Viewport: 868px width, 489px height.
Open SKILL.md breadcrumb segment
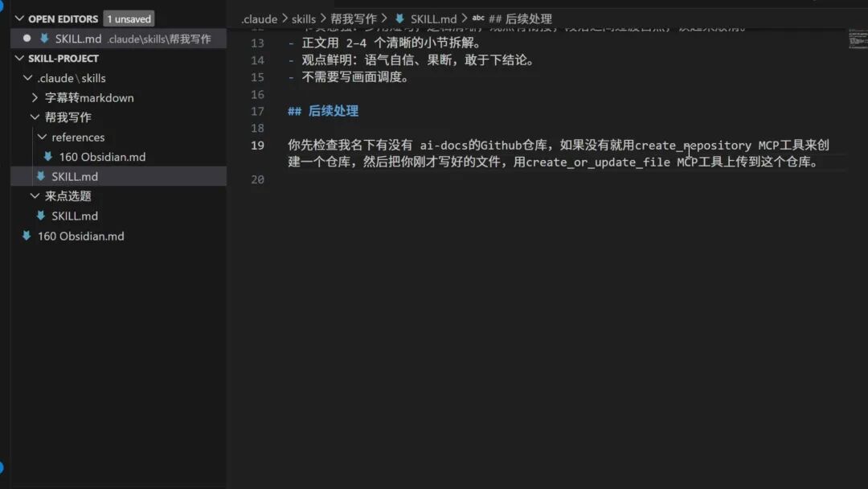tap(433, 18)
